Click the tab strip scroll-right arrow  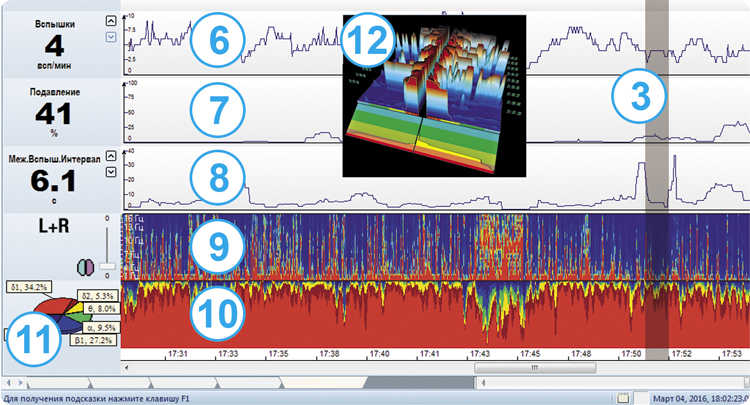click(20, 383)
